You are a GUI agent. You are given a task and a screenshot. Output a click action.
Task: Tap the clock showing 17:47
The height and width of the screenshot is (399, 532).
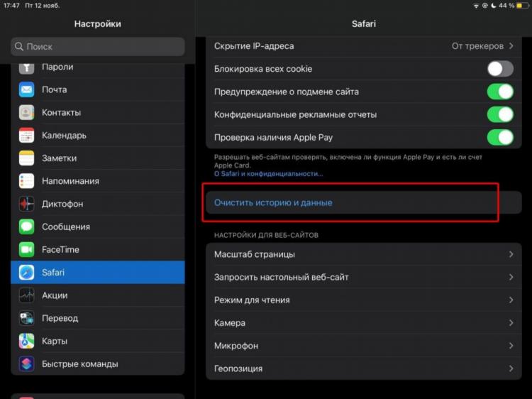point(11,6)
